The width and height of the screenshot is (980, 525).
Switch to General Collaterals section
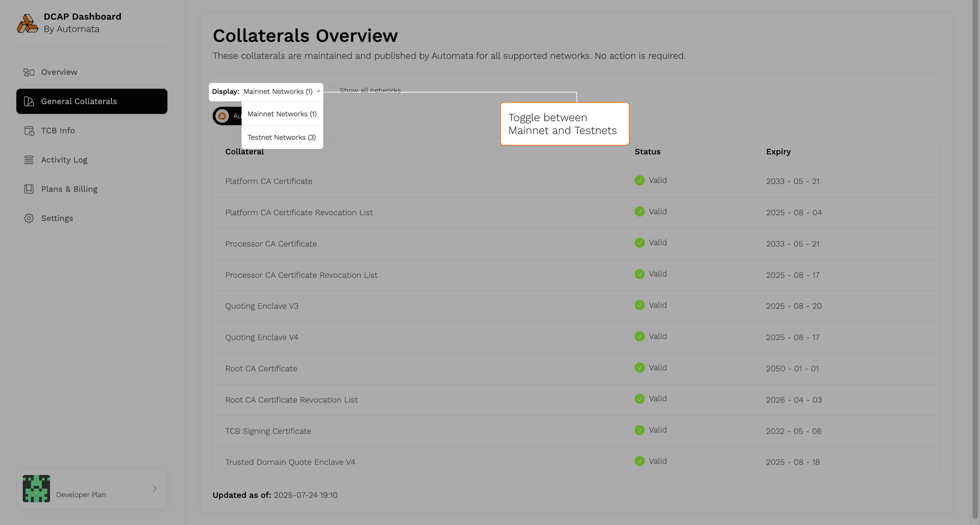tap(79, 101)
